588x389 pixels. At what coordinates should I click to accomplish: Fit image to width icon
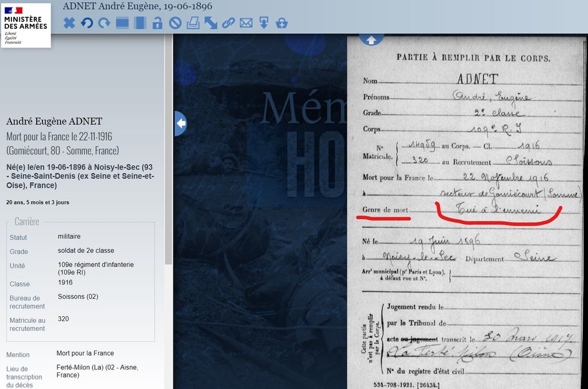point(122,23)
